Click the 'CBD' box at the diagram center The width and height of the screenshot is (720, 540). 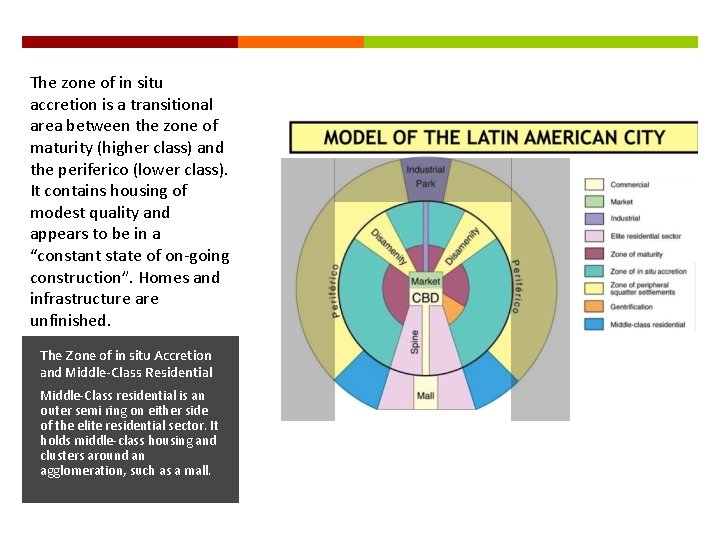point(425,298)
